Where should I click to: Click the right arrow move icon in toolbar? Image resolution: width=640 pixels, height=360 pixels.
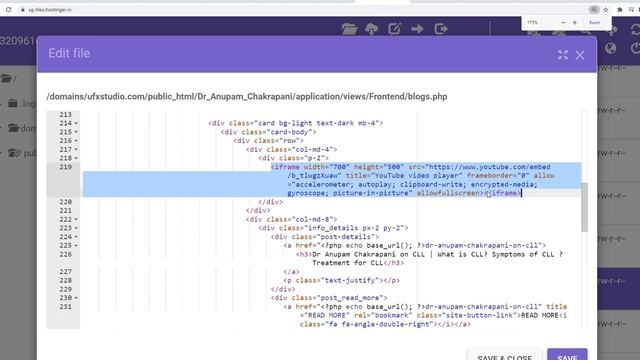pyautogui.click(x=417, y=29)
